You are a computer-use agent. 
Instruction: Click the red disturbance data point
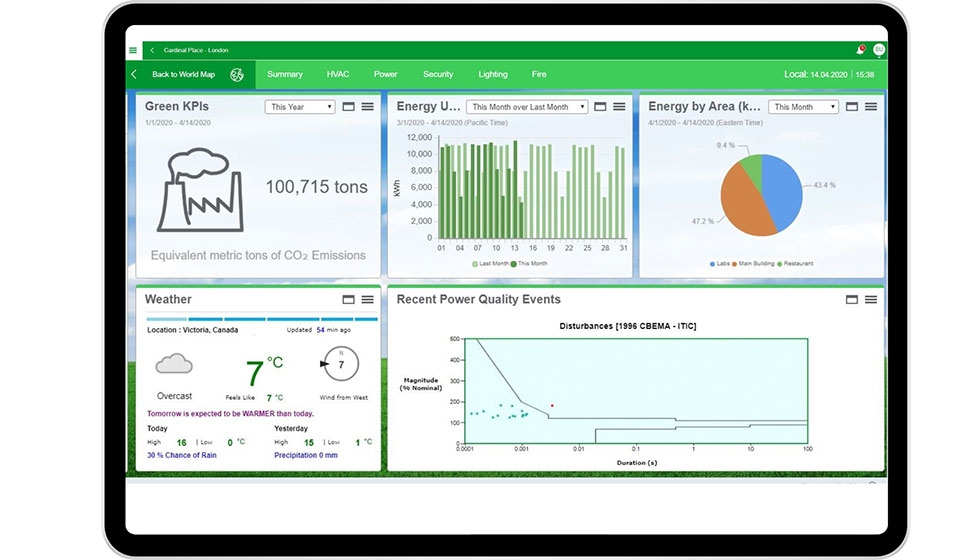552,405
